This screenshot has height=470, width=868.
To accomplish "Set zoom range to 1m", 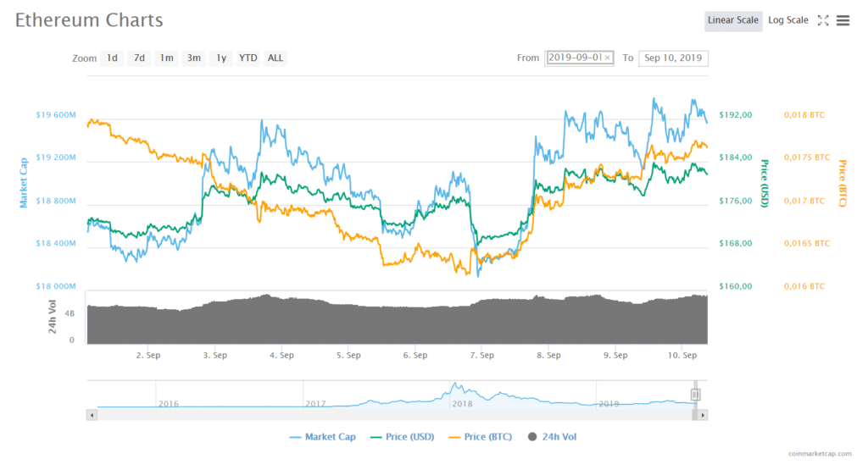I will [167, 58].
